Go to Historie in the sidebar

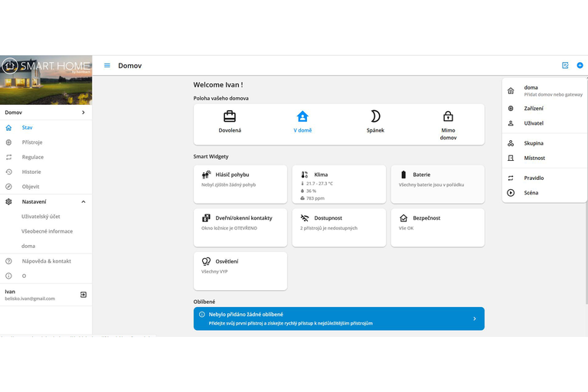pos(31,172)
